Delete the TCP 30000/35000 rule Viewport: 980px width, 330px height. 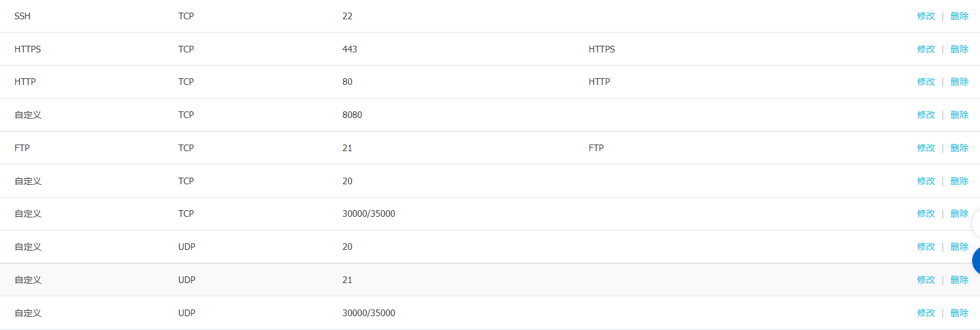coord(960,214)
